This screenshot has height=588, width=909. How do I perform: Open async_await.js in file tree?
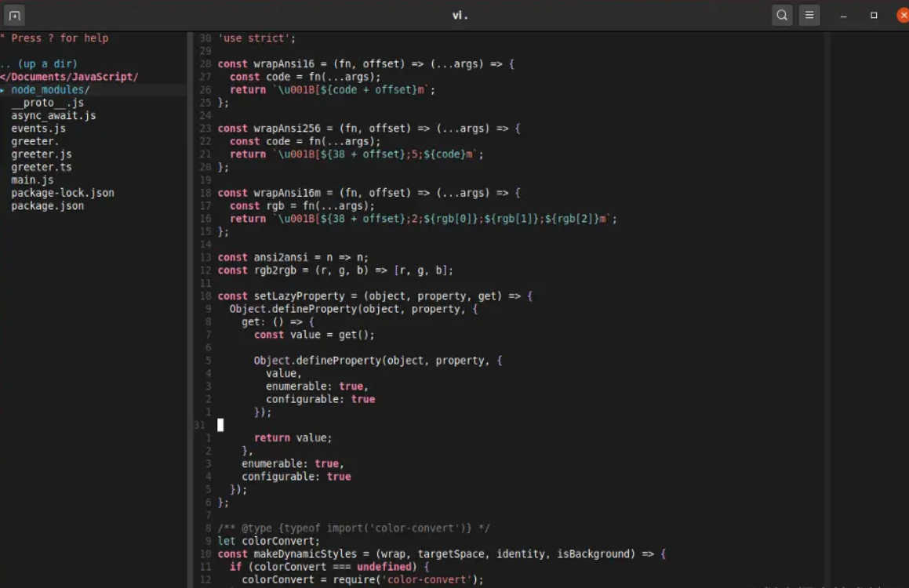pyautogui.click(x=53, y=115)
